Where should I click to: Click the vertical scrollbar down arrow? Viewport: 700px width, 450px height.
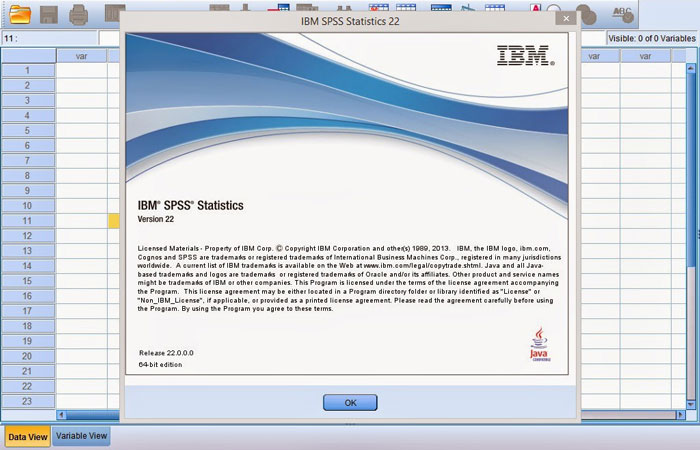691,404
